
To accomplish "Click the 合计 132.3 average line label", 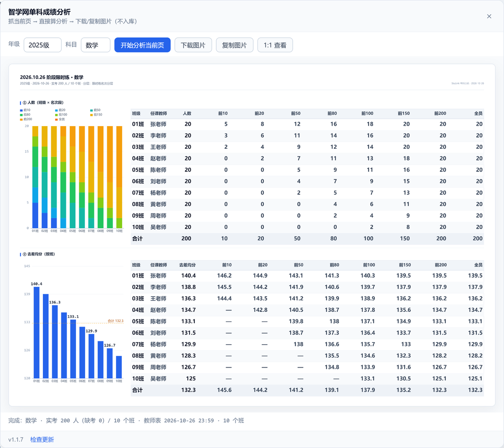I will coord(115,321).
